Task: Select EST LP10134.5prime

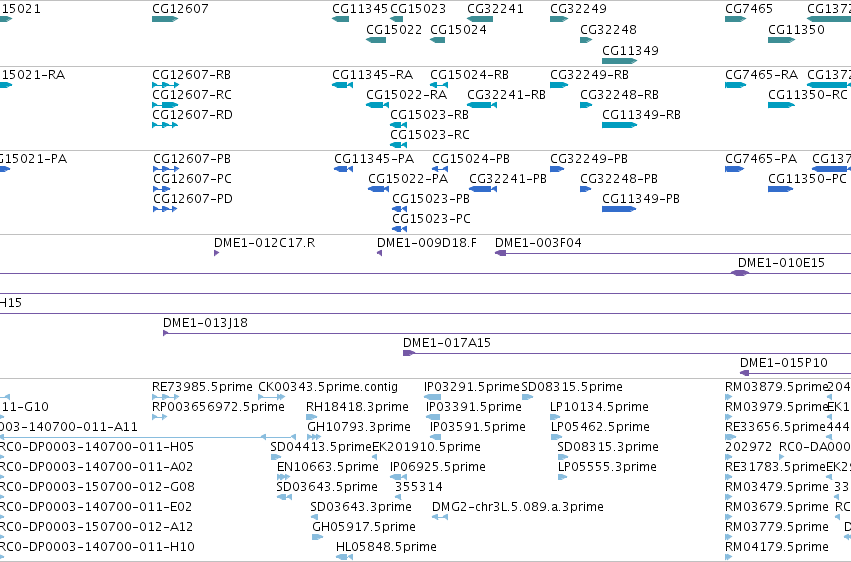Action: pos(599,407)
